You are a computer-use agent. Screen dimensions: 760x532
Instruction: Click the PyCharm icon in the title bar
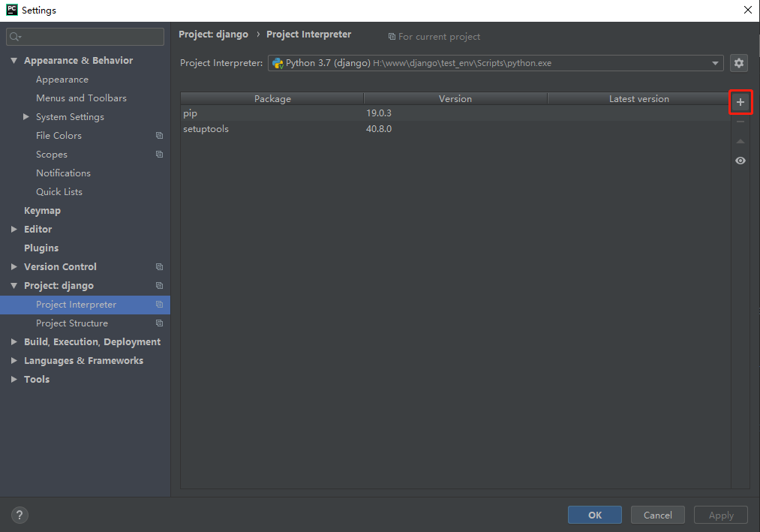pos(11,10)
